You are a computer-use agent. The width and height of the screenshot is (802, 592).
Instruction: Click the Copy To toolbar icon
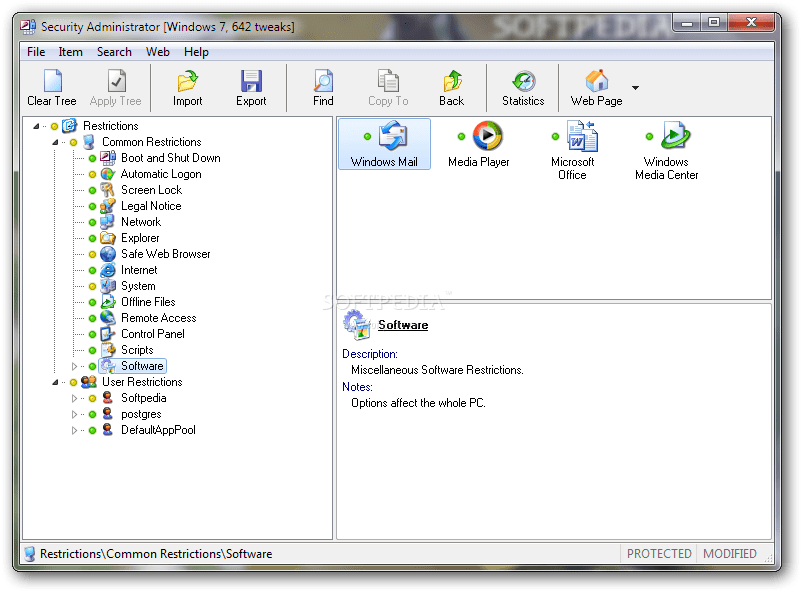(388, 81)
